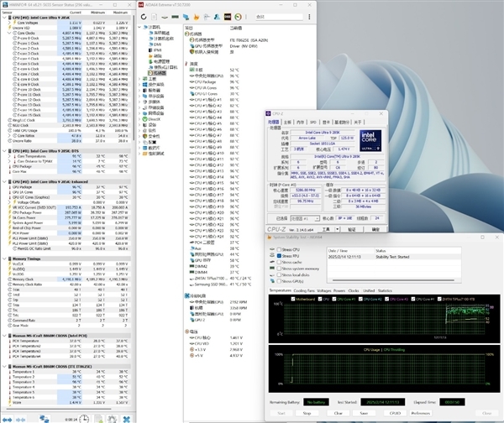The height and width of the screenshot is (423, 504).
Task: Click CPUID button in stability test
Action: 395,414
